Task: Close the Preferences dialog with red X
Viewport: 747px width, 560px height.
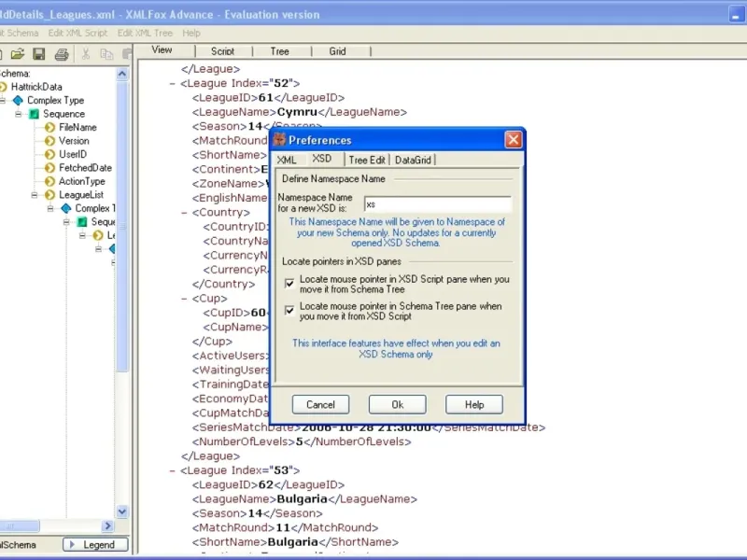Action: [x=513, y=139]
